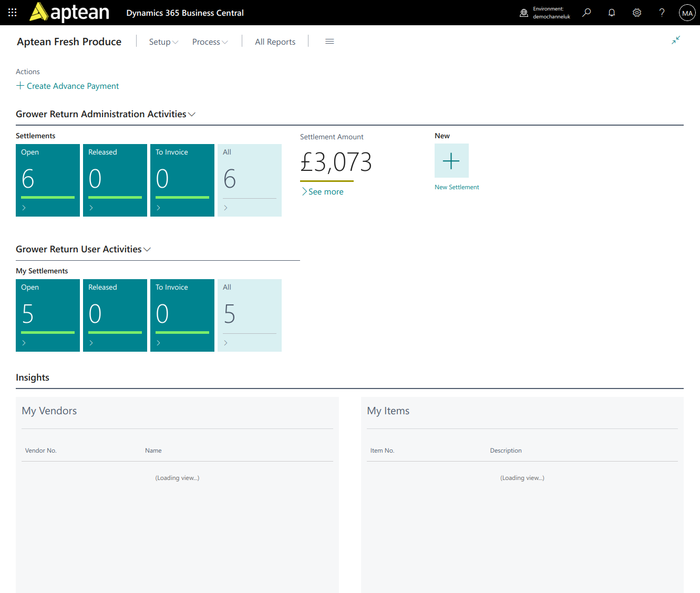Click the New Settlement plus tile
Image resolution: width=700 pixels, height=593 pixels.
(x=451, y=160)
